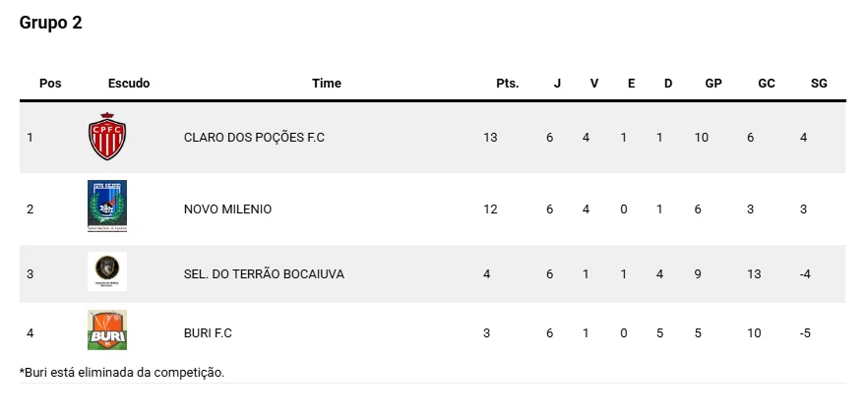The width and height of the screenshot is (868, 418).
Task: Click Novo Milenio points value 12
Action: pos(490,209)
